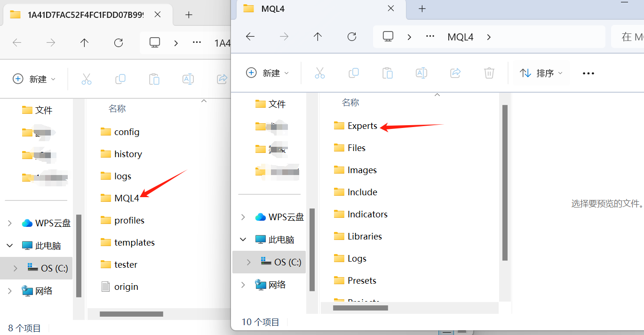This screenshot has width=644, height=335.
Task: Click the up-arrow to go to parent folder
Action: 318,36
